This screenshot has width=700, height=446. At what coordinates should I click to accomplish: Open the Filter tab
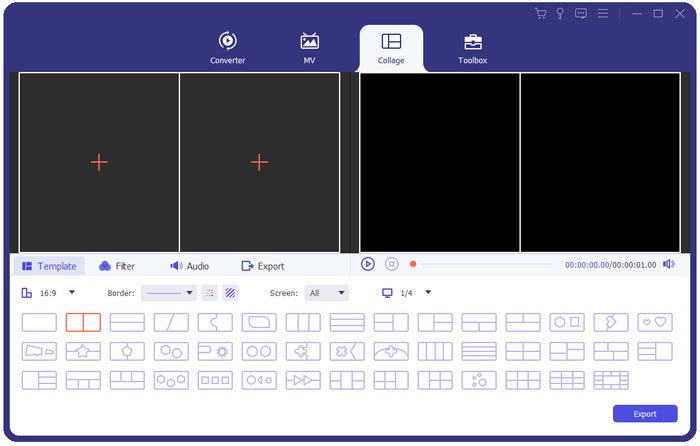(x=117, y=266)
